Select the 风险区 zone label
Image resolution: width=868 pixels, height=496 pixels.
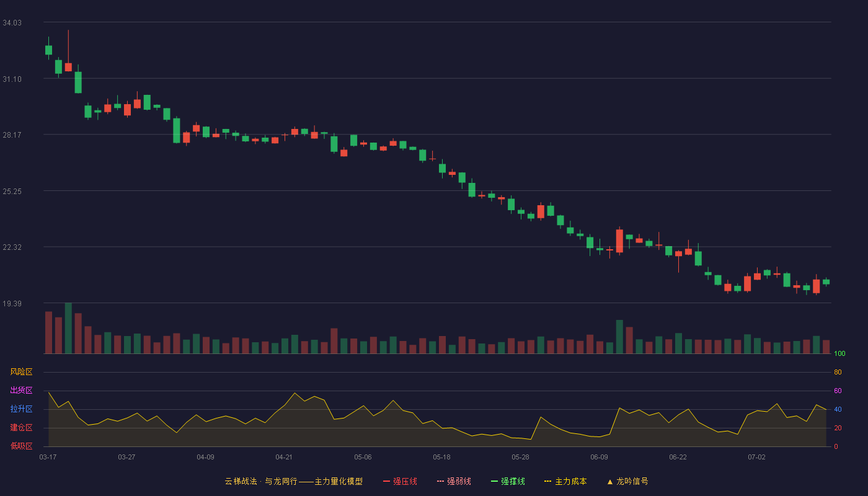[x=21, y=372]
